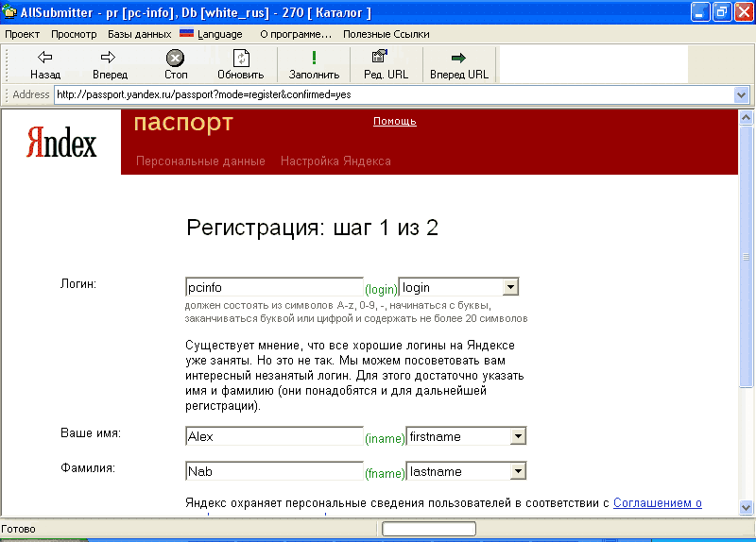The width and height of the screenshot is (756, 542).
Task: Open the Проект menu
Action: click(22, 34)
